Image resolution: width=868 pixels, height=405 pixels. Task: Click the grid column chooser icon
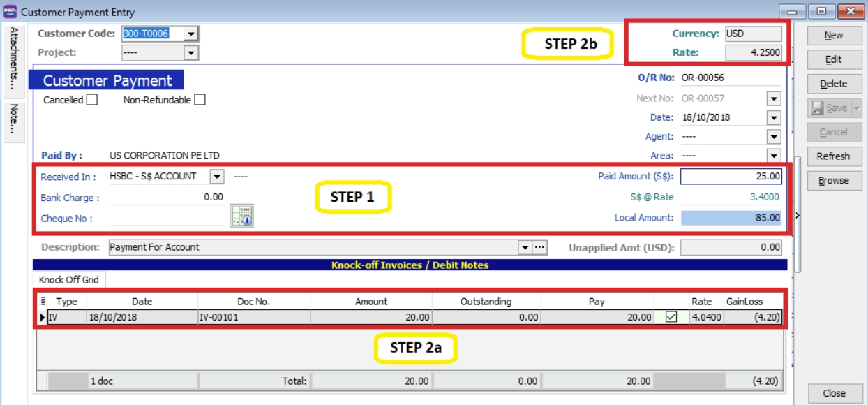[42, 302]
